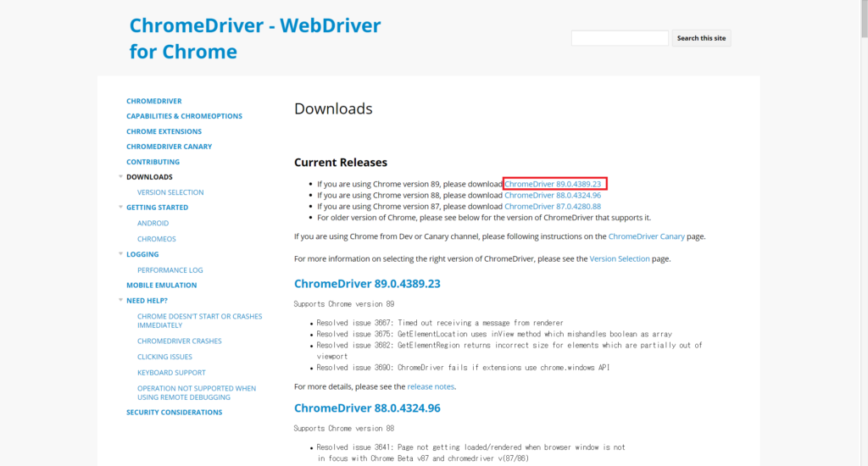Go to SECURITY CONSIDERATIONS page
Image resolution: width=868 pixels, height=466 pixels.
coord(175,413)
